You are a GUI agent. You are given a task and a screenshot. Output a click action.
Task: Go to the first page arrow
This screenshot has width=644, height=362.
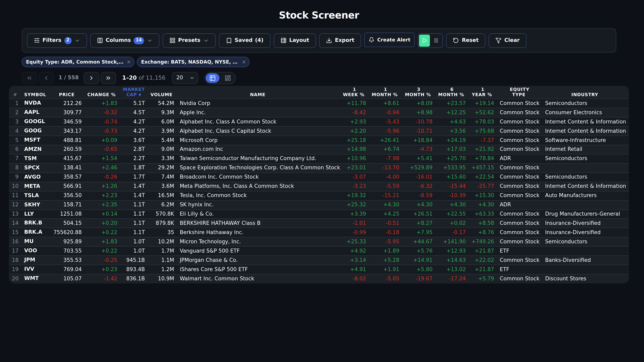[x=29, y=78]
